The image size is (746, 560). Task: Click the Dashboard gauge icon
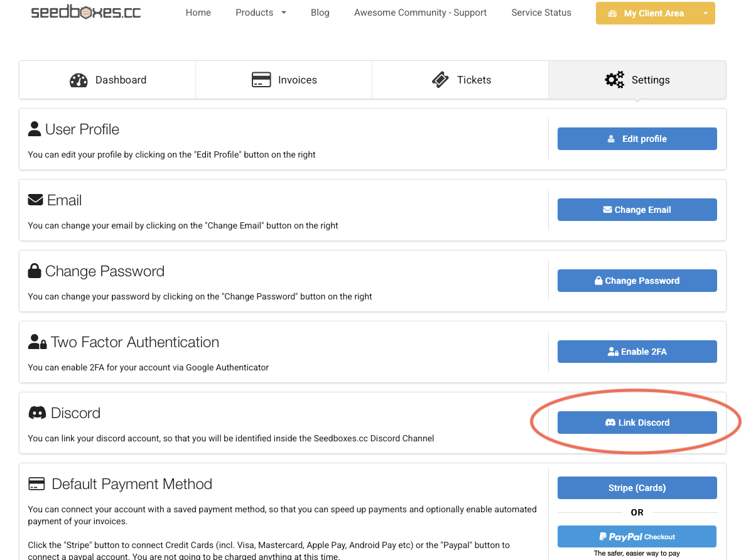coord(78,80)
